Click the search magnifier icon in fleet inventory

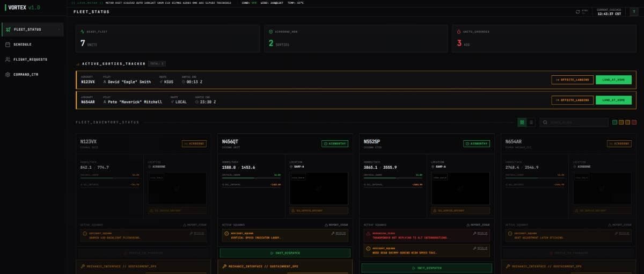[545, 122]
